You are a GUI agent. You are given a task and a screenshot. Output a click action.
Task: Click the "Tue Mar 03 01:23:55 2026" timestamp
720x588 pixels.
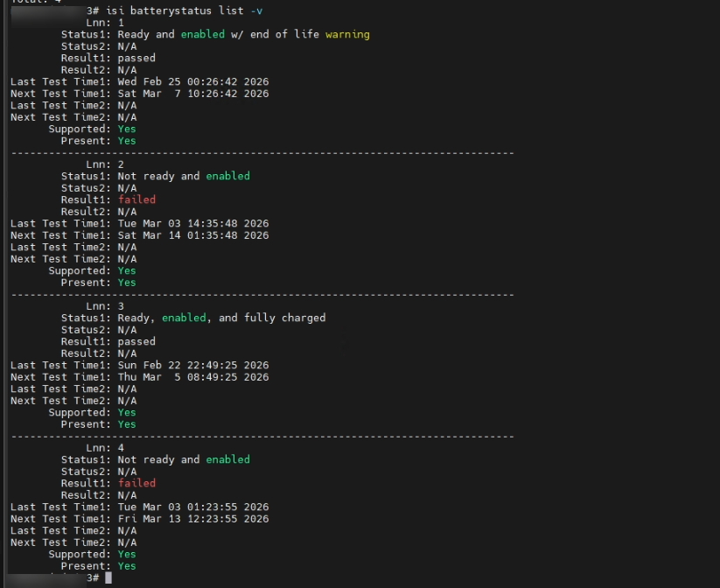tap(192, 507)
